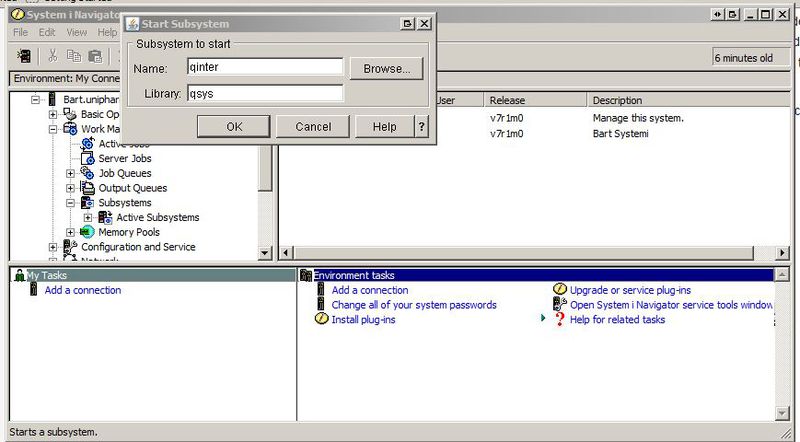This screenshot has height=442, width=800.
Task: Open the Edit menu
Action: pyautogui.click(x=47, y=32)
